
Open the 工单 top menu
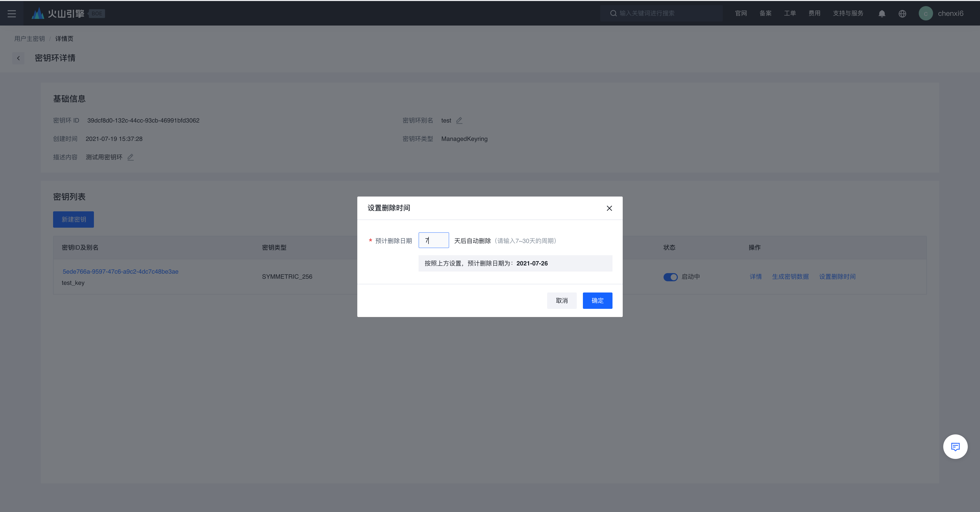click(x=790, y=13)
